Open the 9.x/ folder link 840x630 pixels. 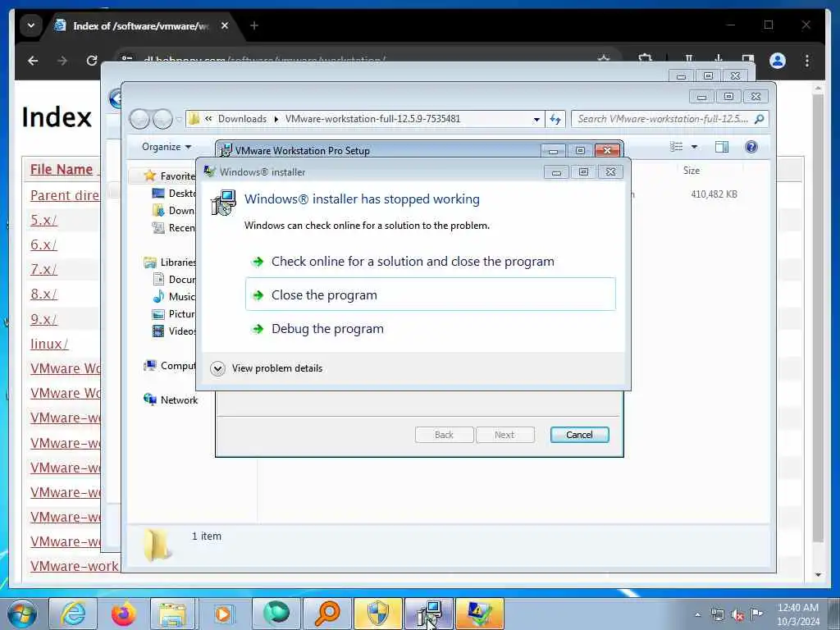44,319
